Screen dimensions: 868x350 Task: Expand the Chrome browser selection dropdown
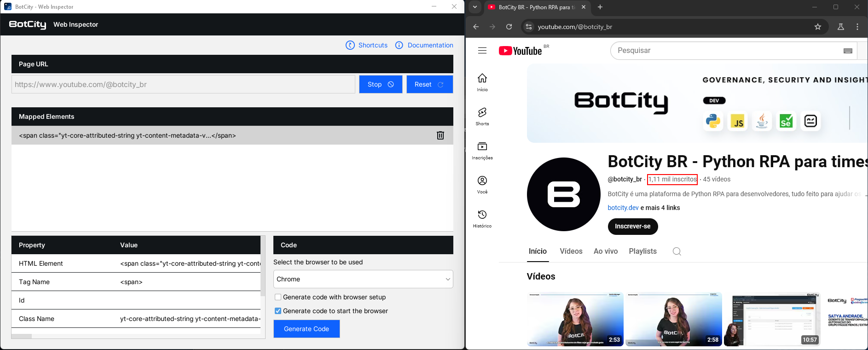pos(363,279)
